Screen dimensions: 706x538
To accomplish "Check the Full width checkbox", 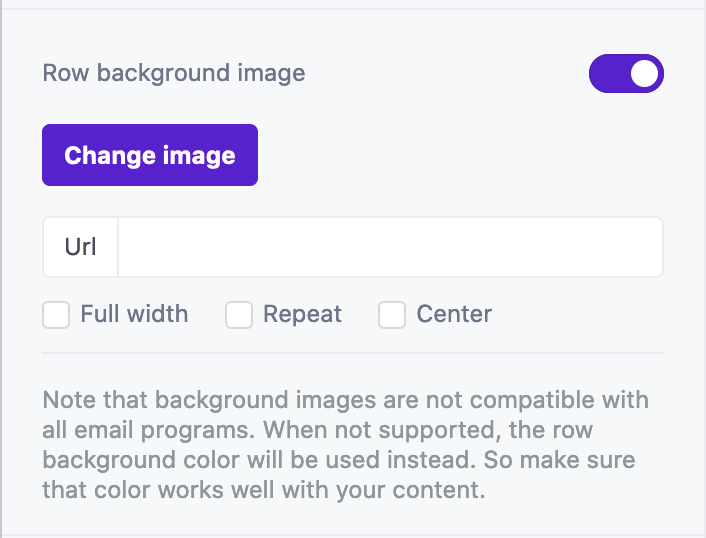I will coord(56,315).
